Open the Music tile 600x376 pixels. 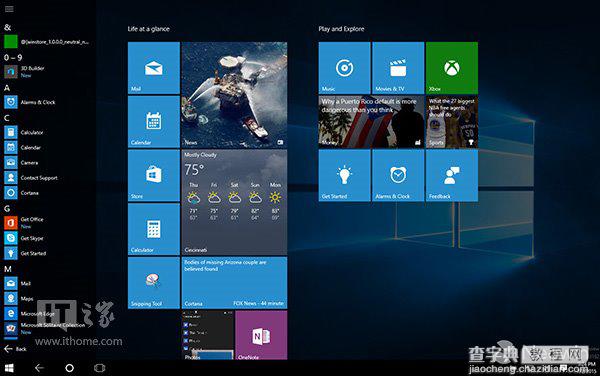pos(344,68)
